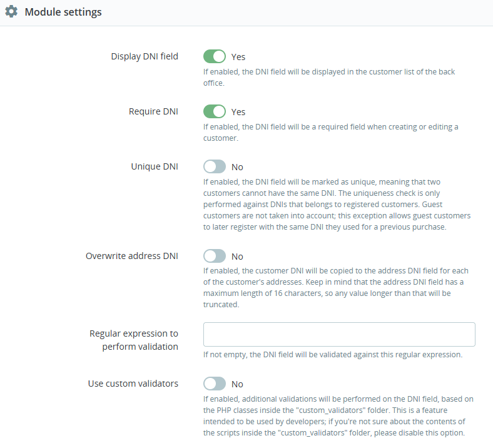The image size is (493, 448).
Task: Focus the regular expression validation text box
Action: click(x=339, y=335)
